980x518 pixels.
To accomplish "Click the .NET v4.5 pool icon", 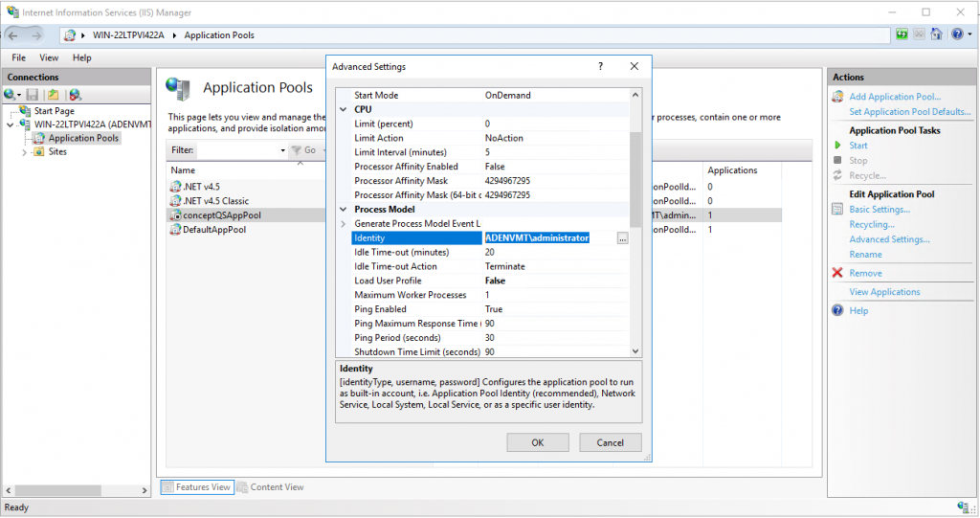I will [176, 187].
